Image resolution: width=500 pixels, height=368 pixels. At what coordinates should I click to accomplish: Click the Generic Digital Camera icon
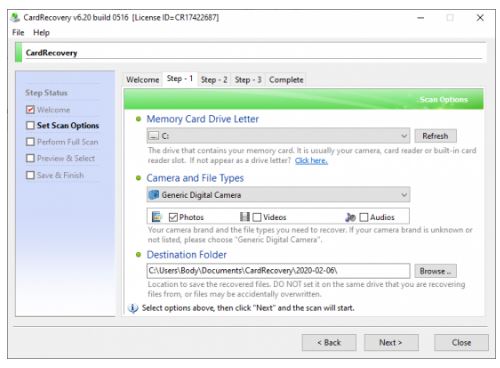point(154,195)
